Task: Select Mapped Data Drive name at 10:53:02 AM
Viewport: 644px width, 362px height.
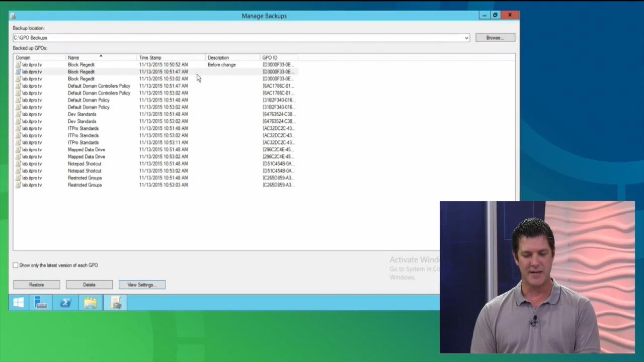Action: [87, 156]
